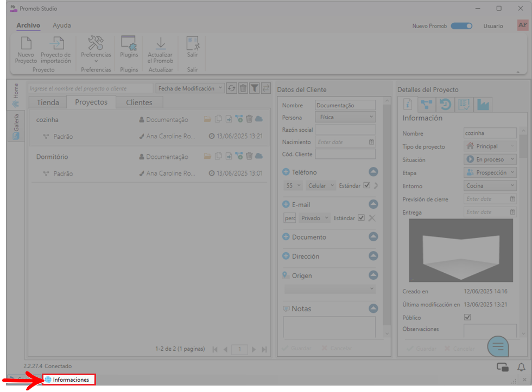This screenshot has width=532, height=392.
Task: Export the cozinha project
Action: pyautogui.click(x=229, y=119)
